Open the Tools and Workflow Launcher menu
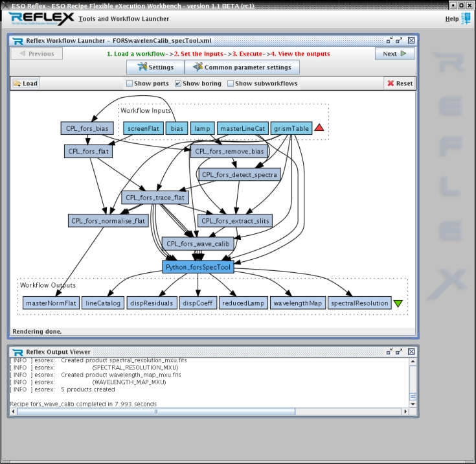Screen dimensions: 476x464 pyautogui.click(x=124, y=19)
